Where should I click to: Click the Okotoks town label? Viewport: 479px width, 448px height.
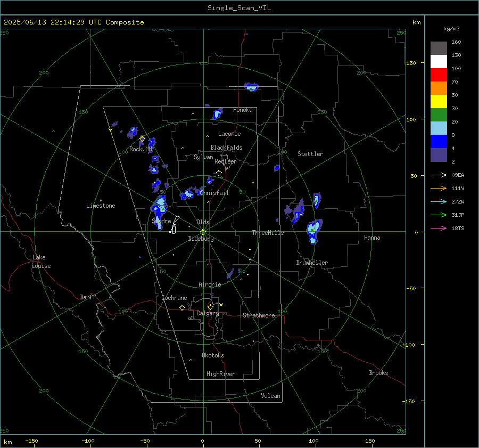point(213,355)
